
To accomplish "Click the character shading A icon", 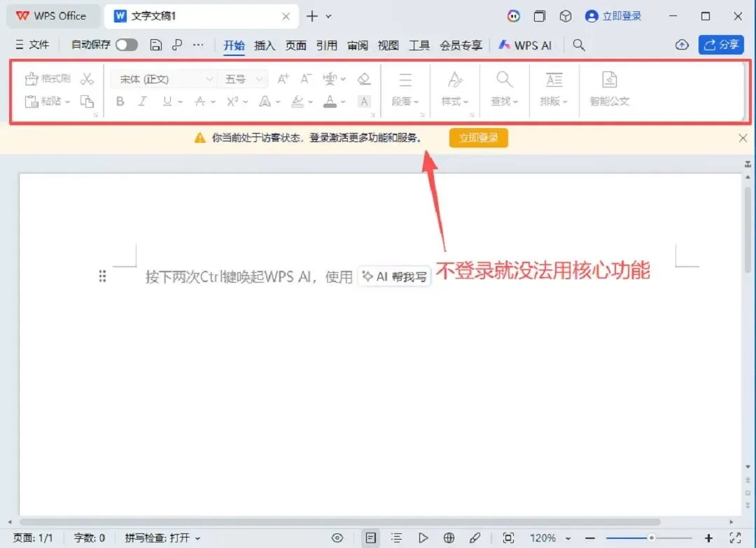I will click(364, 101).
